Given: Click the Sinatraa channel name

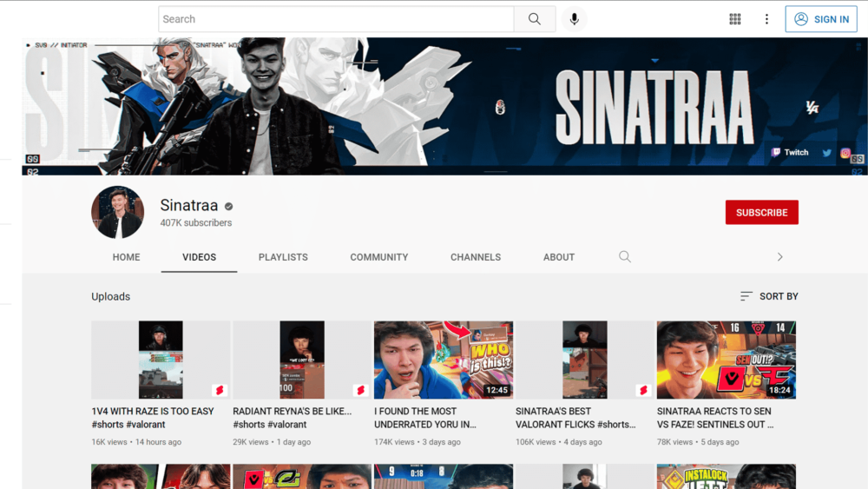Looking at the screenshot, I should [188, 206].
